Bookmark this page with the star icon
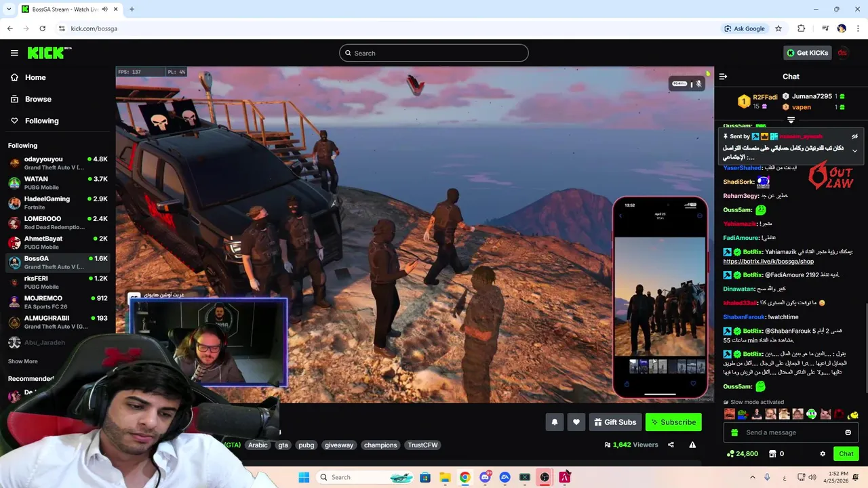This screenshot has height=488, width=868. pos(778,28)
